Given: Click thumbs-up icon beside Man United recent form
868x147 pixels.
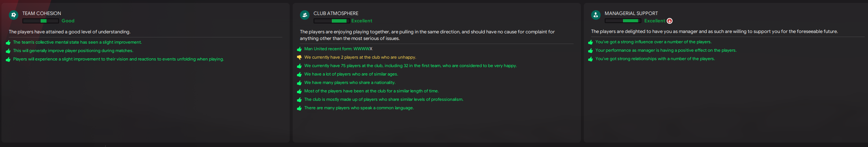Looking at the screenshot, I should pyautogui.click(x=299, y=49).
